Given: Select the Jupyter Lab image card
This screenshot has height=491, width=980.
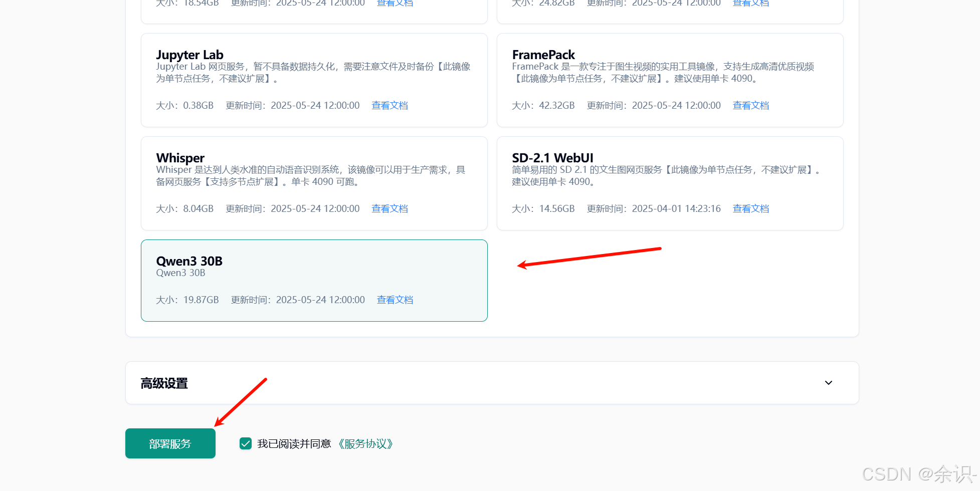Looking at the screenshot, I should (314, 80).
